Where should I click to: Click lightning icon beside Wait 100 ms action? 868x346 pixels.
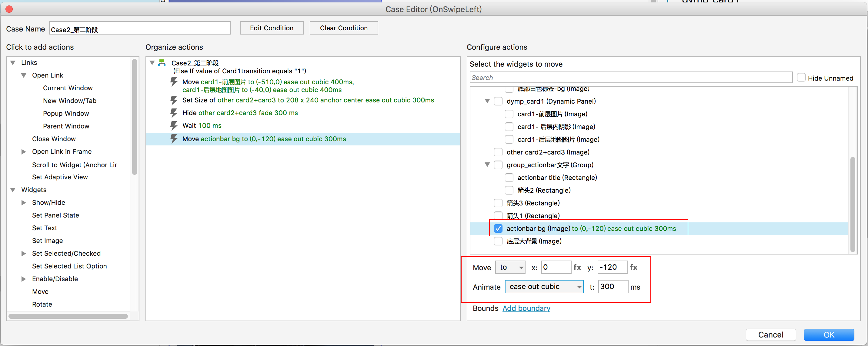pyautogui.click(x=174, y=126)
